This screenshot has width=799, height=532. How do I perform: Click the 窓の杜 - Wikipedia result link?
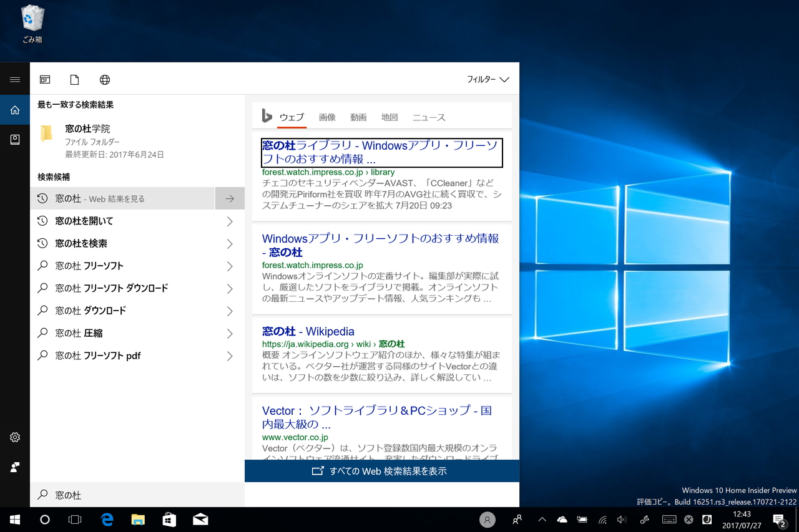pos(308,331)
